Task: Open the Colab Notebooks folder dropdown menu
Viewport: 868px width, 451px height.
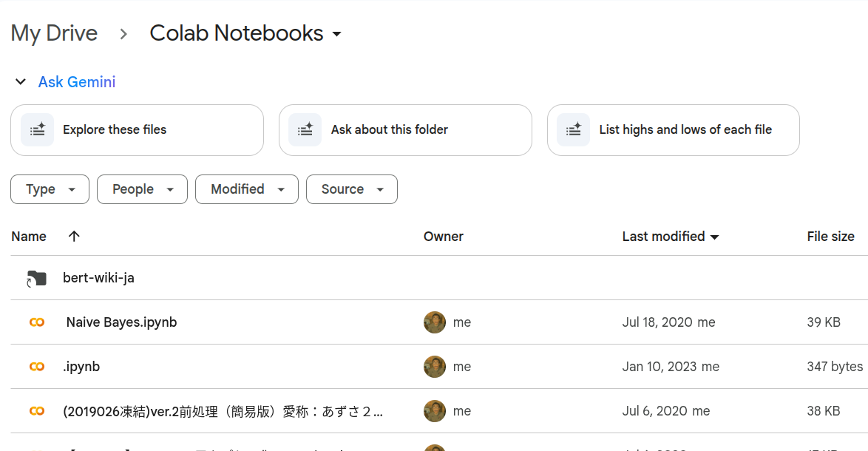Action: point(336,34)
